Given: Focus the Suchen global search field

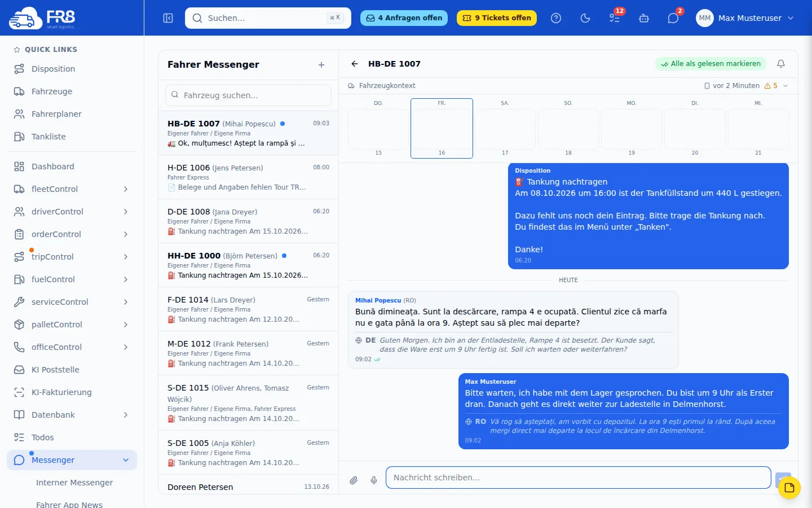Looking at the screenshot, I should tap(268, 18).
